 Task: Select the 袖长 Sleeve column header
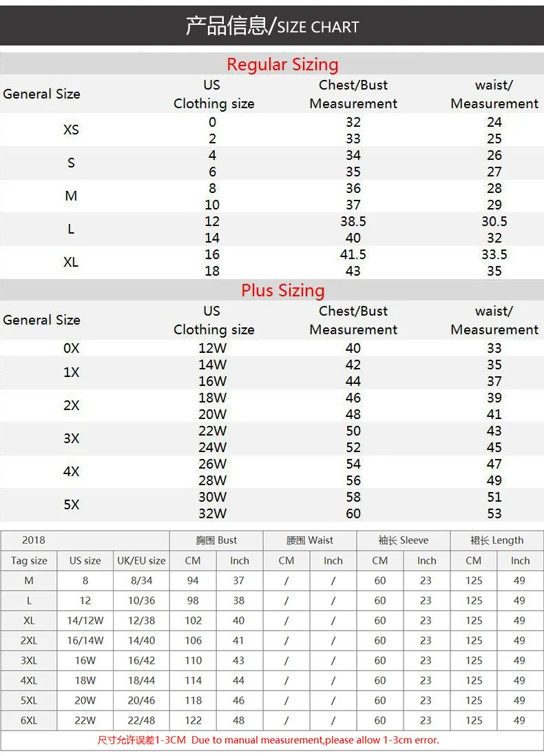(404, 540)
